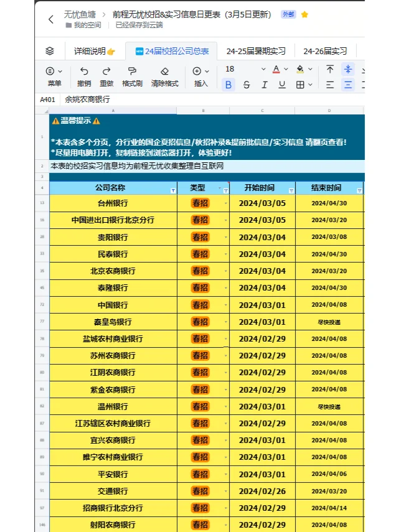
Task: Select the 招商银行北京分行 cell
Action: tap(113, 508)
